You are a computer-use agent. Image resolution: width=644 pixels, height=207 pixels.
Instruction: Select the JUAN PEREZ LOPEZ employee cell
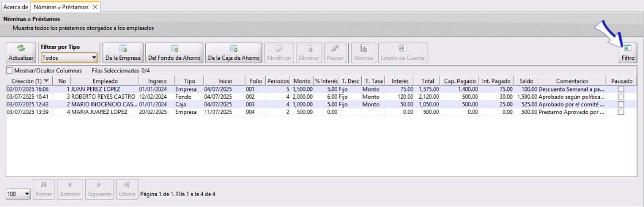click(x=105, y=89)
